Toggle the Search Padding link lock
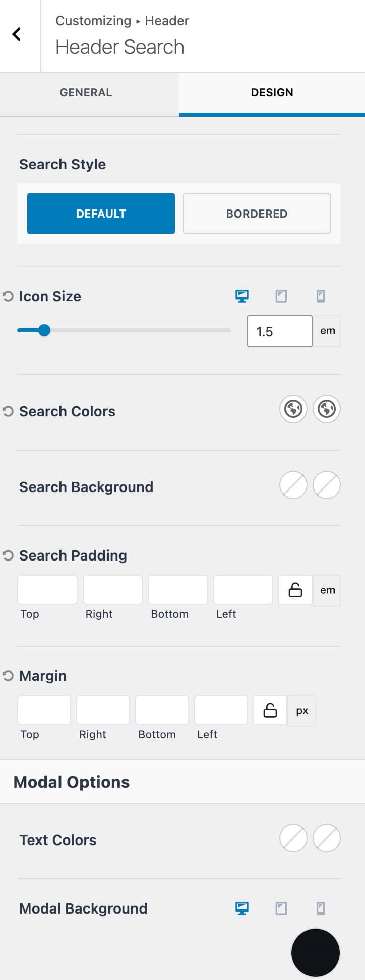Image resolution: width=365 pixels, height=980 pixels. pos(295,590)
